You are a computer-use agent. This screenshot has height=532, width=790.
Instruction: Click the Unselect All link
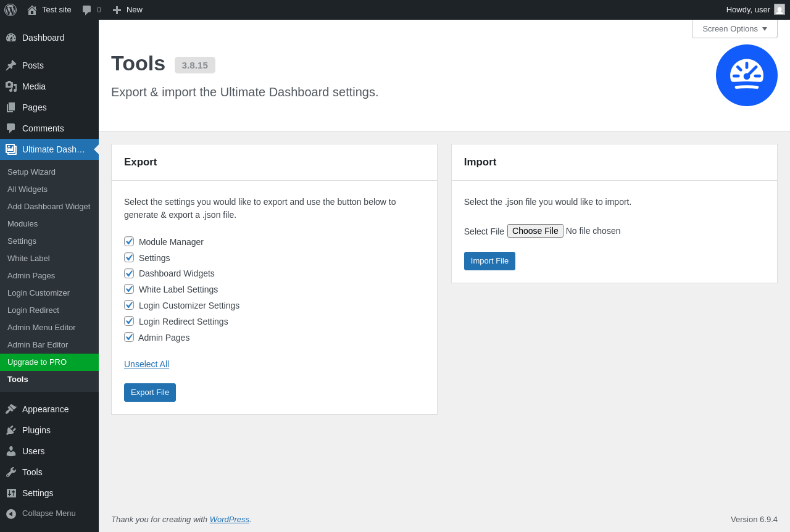[x=146, y=364]
